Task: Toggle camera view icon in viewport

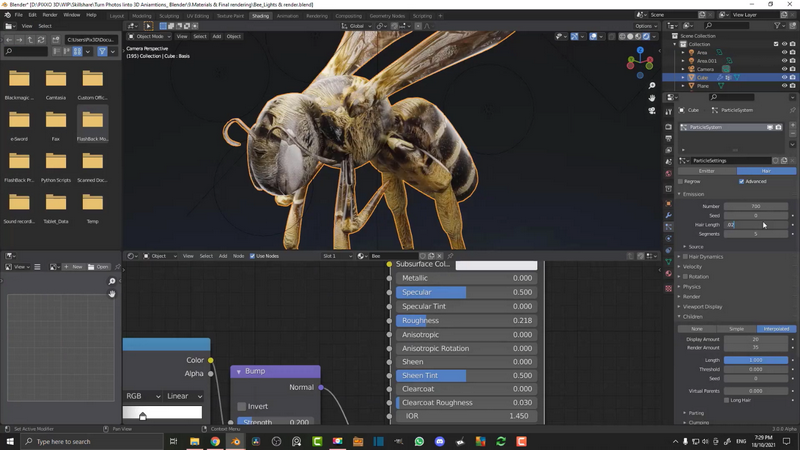Action: (652, 111)
